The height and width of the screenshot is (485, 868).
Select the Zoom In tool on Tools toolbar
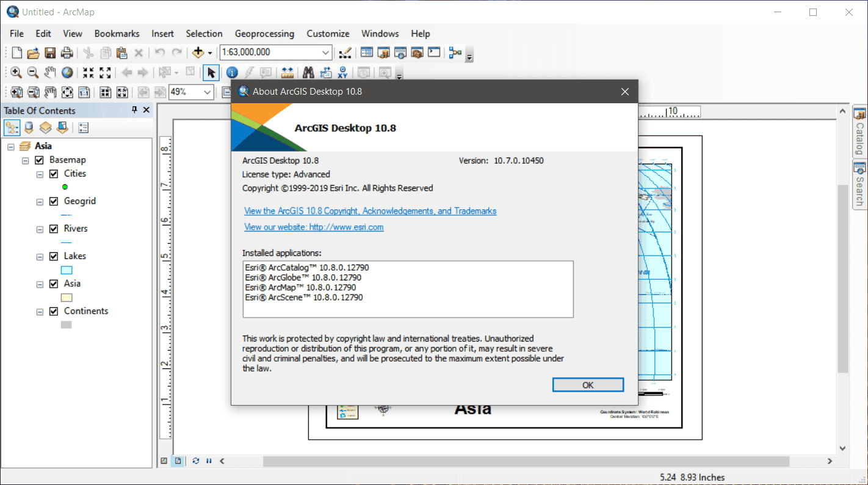click(x=16, y=73)
